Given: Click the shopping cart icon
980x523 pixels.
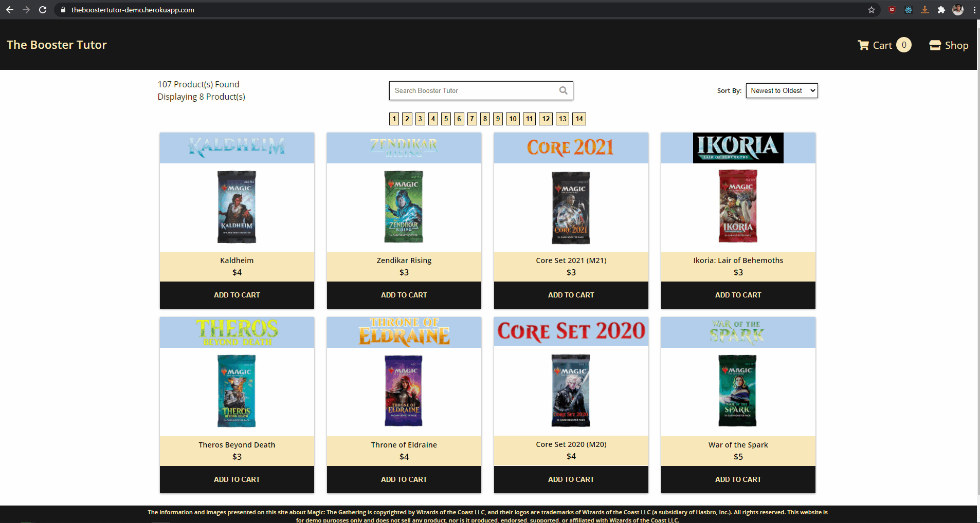Looking at the screenshot, I should click(x=863, y=45).
